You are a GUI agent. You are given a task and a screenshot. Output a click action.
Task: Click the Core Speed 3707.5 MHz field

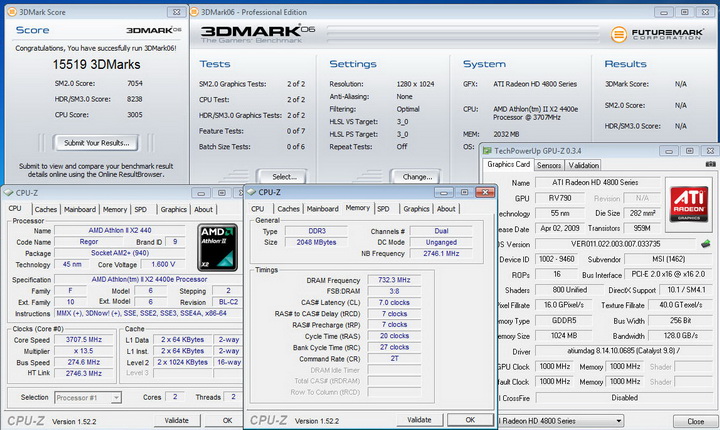pyautogui.click(x=83, y=339)
